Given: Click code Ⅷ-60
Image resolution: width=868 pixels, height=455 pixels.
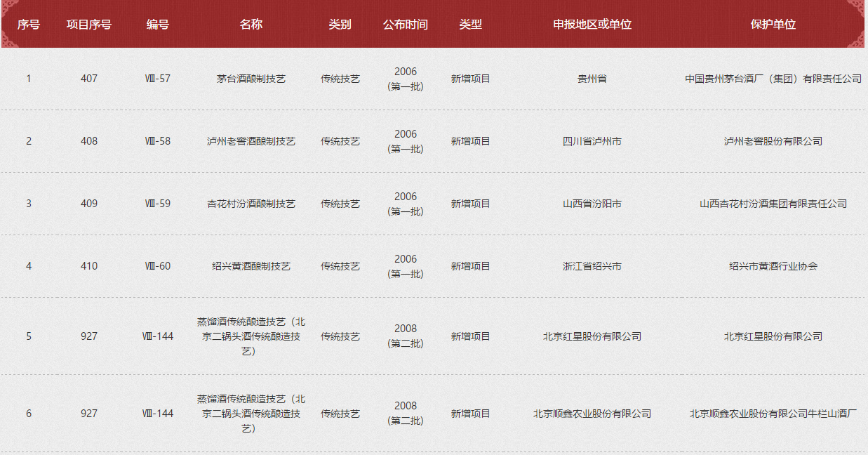Looking at the screenshot, I should tap(158, 266).
